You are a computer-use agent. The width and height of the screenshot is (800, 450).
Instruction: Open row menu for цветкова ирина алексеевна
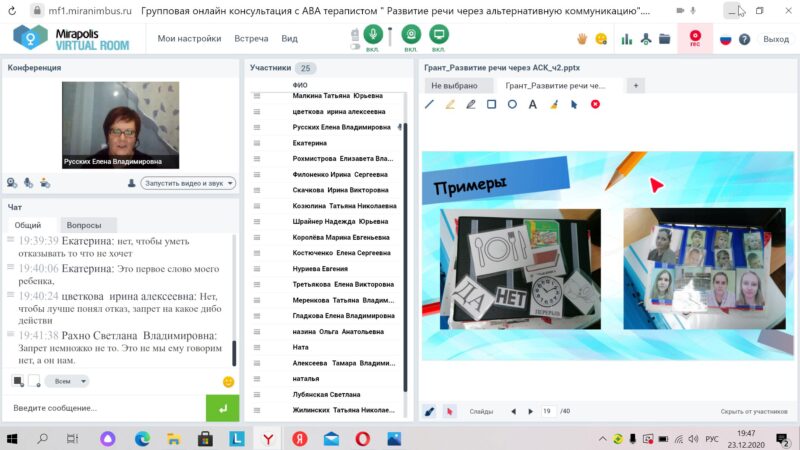point(257,112)
